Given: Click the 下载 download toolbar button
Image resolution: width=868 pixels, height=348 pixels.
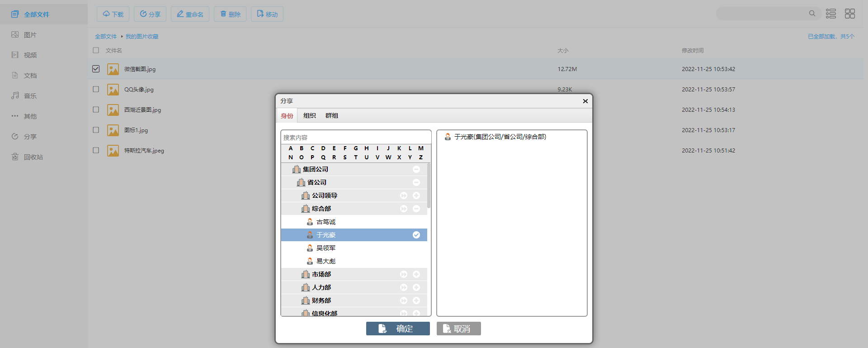Looking at the screenshot, I should point(113,14).
